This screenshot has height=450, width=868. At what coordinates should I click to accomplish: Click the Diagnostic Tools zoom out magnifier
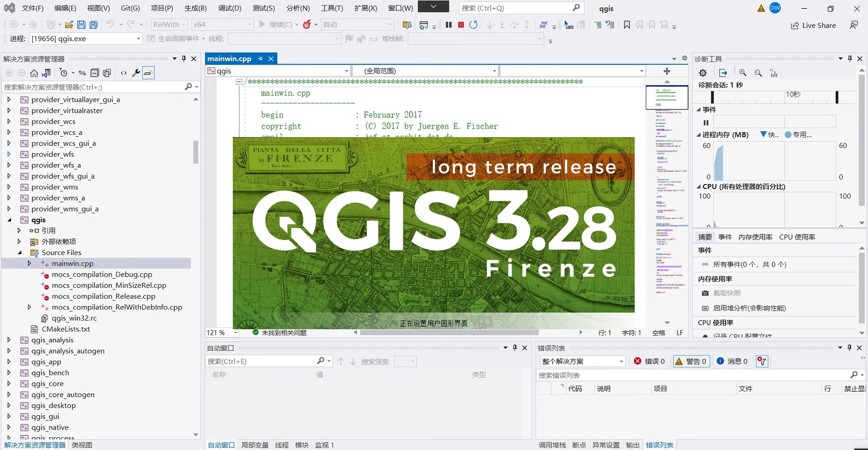point(758,73)
